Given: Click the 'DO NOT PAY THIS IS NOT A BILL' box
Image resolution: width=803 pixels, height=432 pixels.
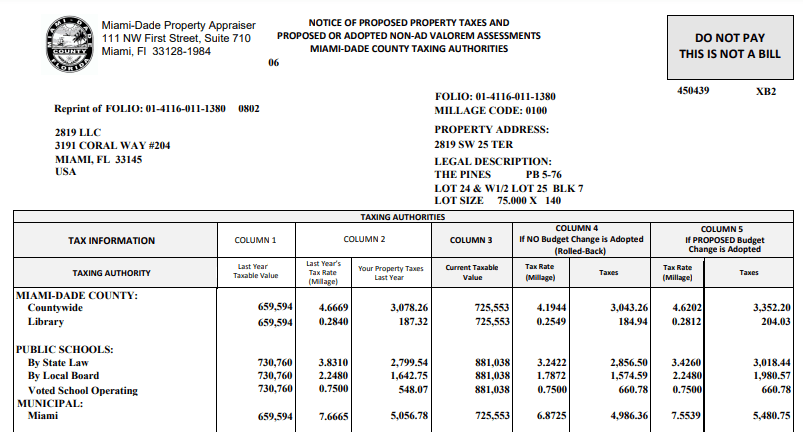Looking at the screenshot, I should click(730, 47).
